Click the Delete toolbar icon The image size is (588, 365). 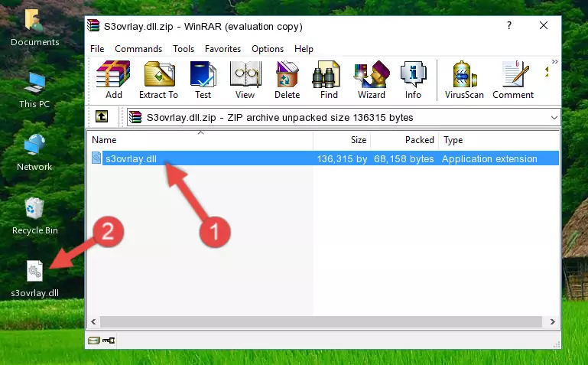(288, 80)
